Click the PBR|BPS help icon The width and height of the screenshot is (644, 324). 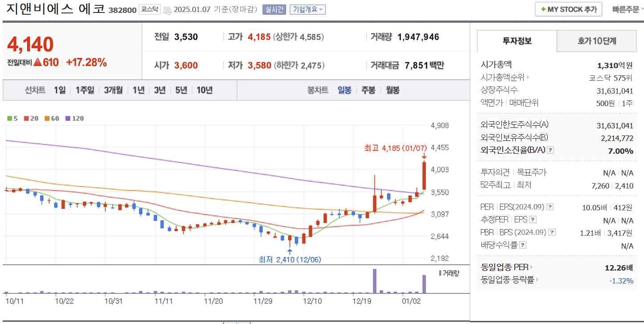coord(551,232)
